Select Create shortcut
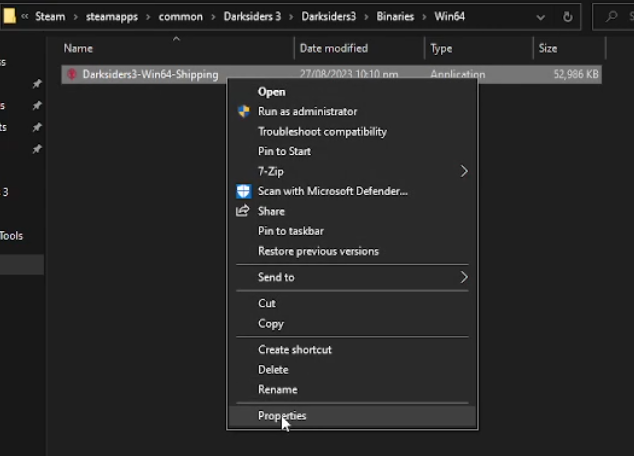 (x=352, y=350)
